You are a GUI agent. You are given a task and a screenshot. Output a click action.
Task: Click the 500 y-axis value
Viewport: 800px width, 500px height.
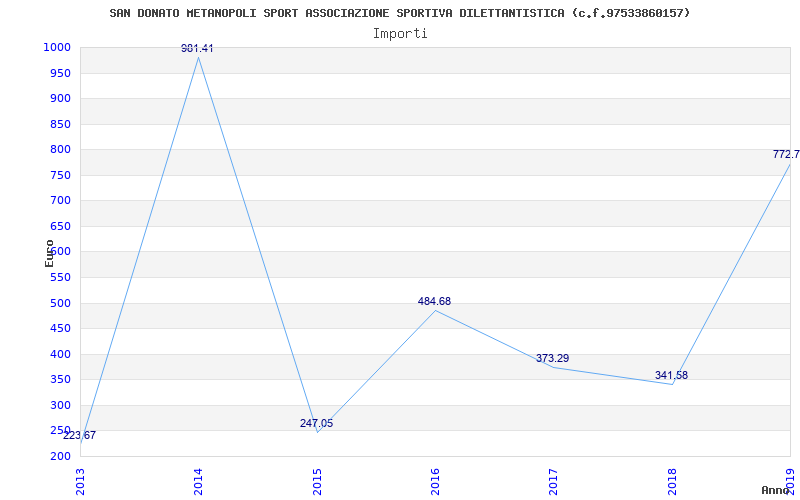(x=60, y=304)
